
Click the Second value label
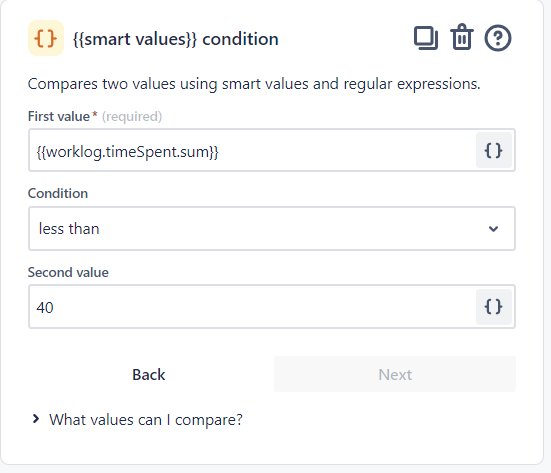click(68, 272)
